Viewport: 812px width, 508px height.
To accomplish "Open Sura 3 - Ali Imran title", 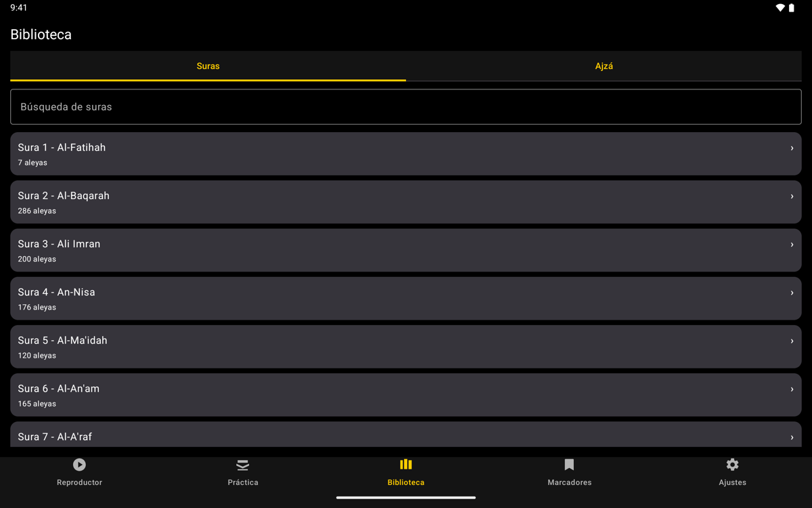I will 59,244.
